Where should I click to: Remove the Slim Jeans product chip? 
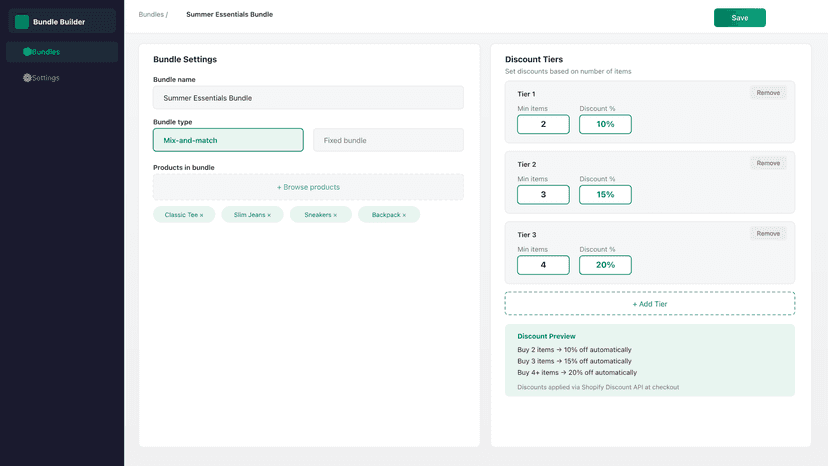click(x=269, y=215)
